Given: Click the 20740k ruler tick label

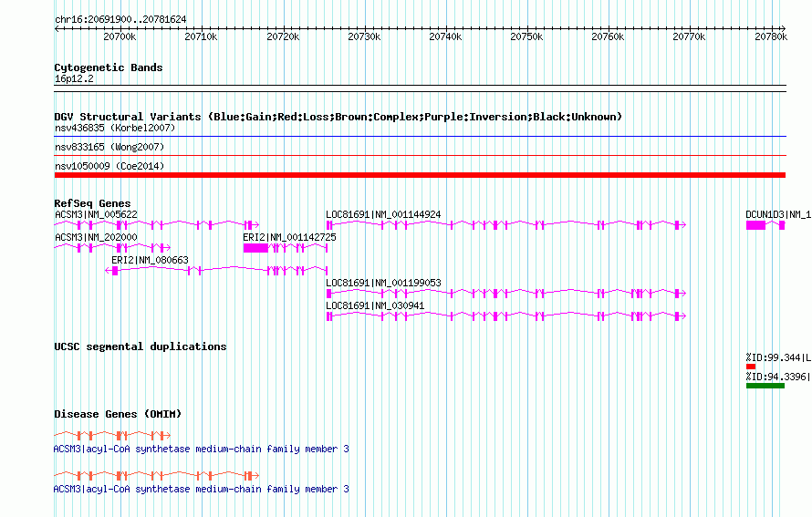Looking at the screenshot, I should 445,36.
